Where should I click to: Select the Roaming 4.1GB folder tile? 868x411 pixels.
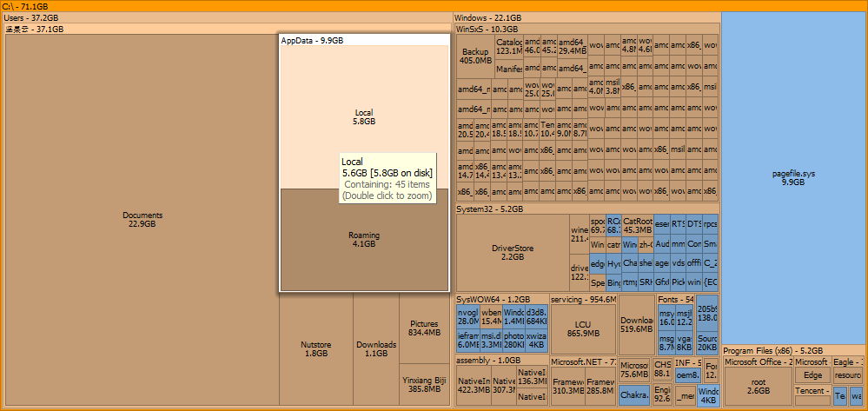363,240
